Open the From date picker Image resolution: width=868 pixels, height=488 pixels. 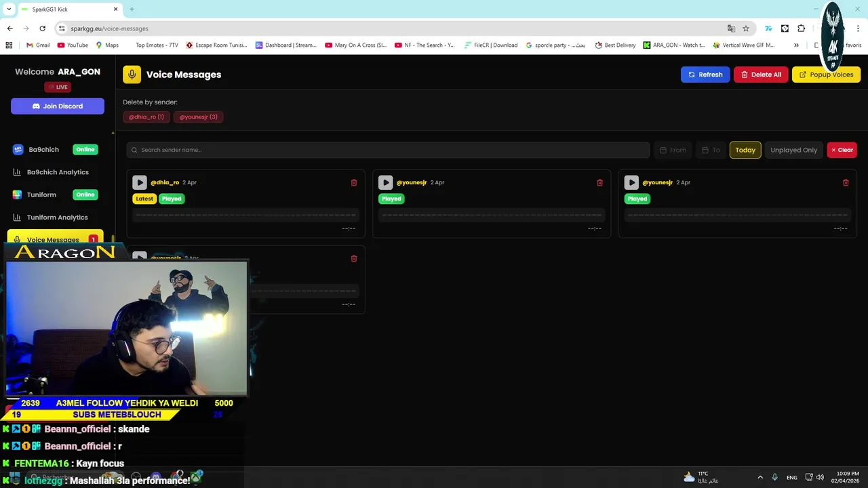point(673,150)
